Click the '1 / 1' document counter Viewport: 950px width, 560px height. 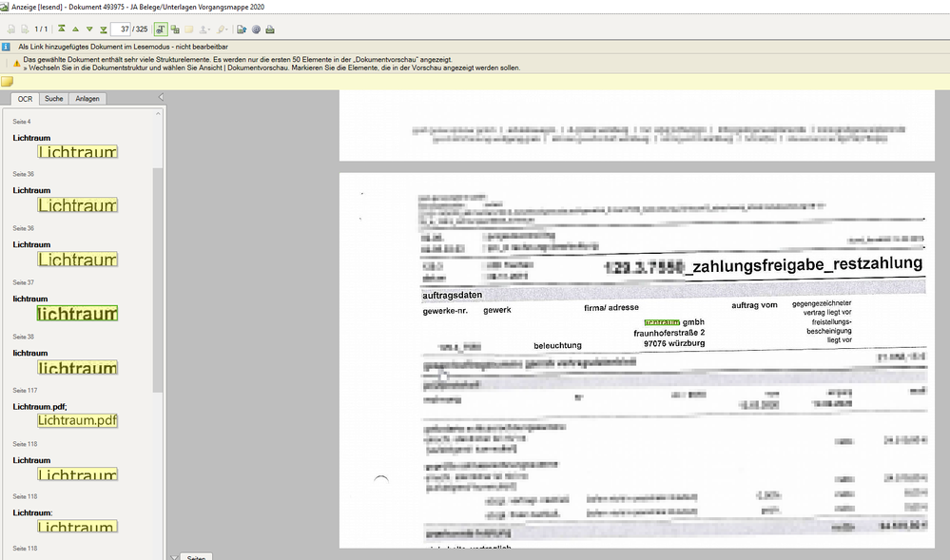tap(41, 29)
